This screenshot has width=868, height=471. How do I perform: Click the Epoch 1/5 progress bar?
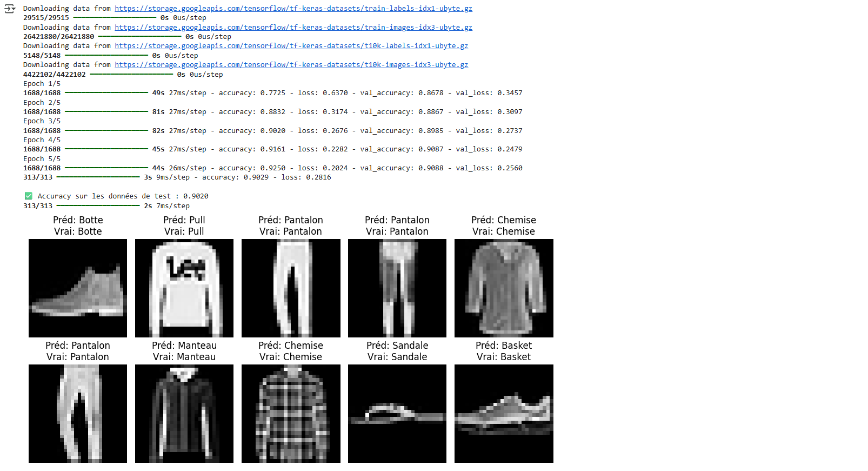(106, 93)
